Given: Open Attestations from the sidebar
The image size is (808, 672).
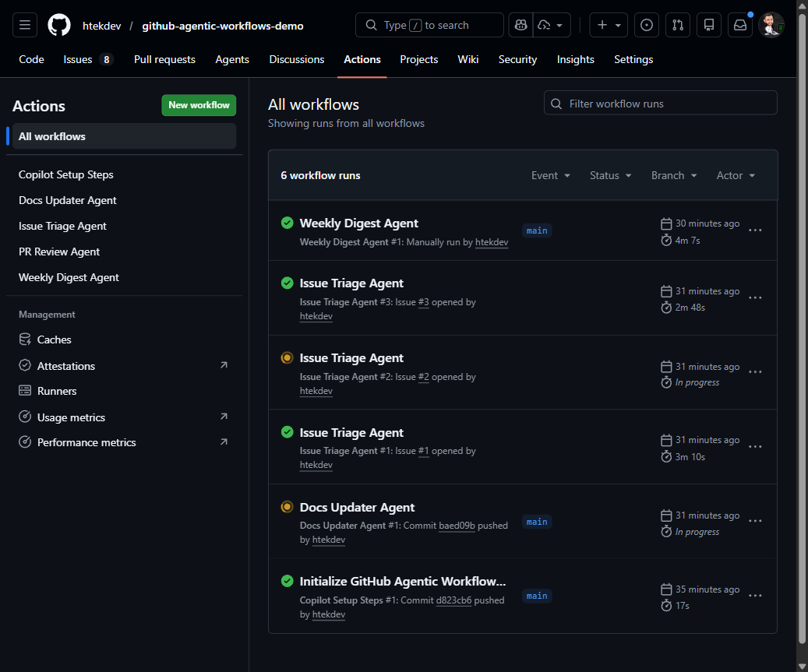Looking at the screenshot, I should [67, 365].
